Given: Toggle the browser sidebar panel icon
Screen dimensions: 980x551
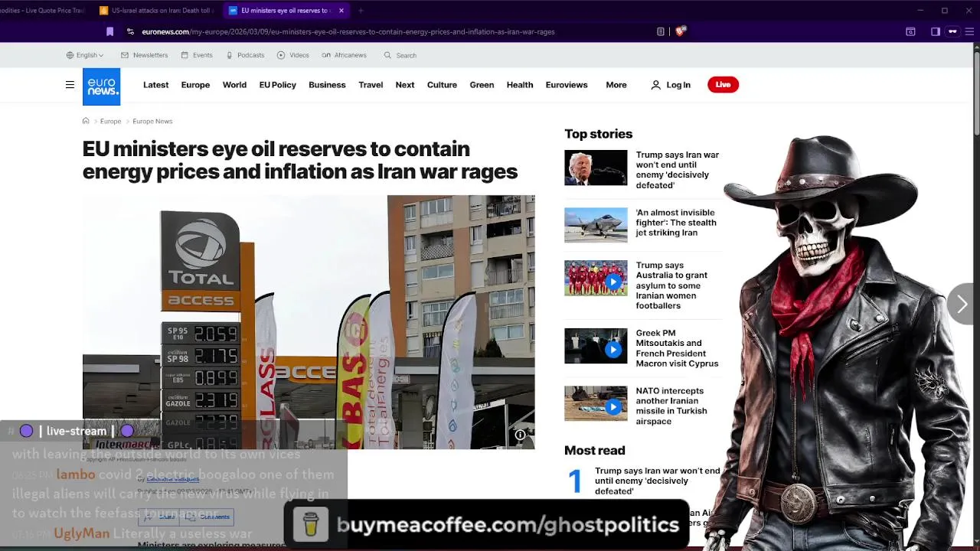Looking at the screenshot, I should 935,31.
